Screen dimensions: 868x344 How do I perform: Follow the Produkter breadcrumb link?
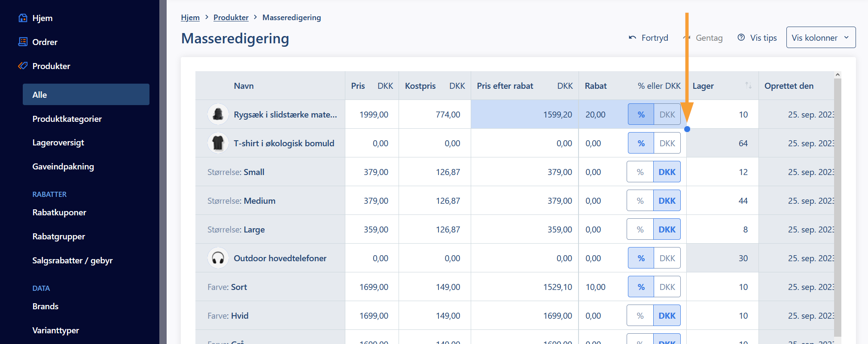[x=231, y=18]
